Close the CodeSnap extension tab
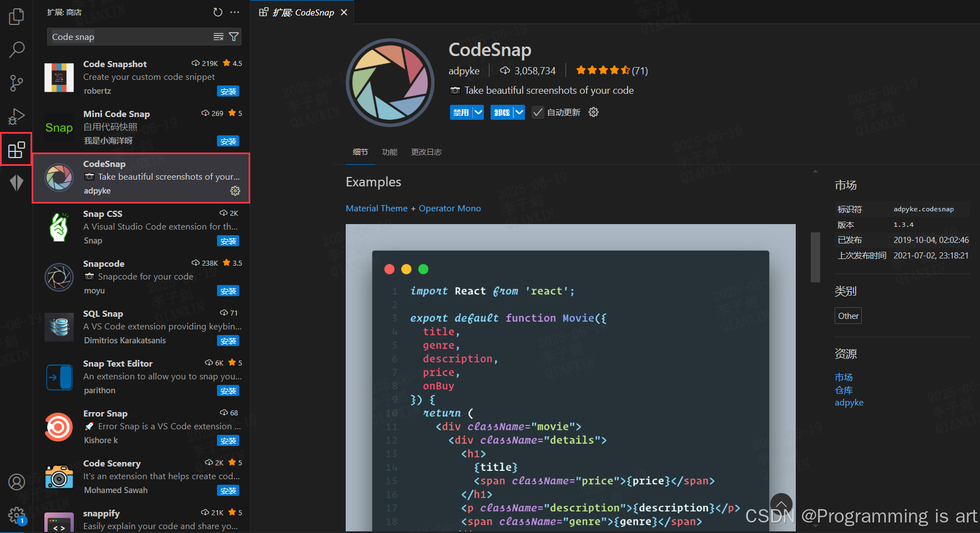 [344, 12]
